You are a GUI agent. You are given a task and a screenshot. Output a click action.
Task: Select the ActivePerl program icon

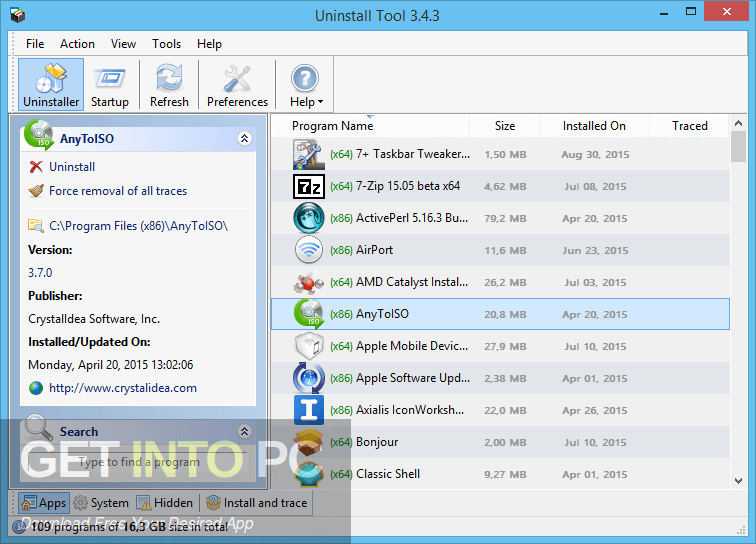pos(308,218)
